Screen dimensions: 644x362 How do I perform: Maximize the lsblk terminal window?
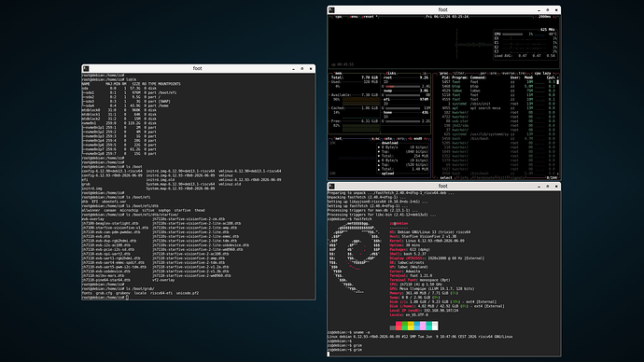tap(301, 69)
